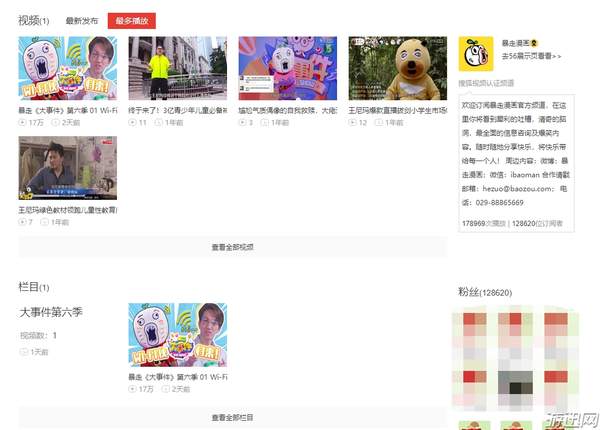Click clock icon beside 1天前 in 栏目

[x=23, y=352]
